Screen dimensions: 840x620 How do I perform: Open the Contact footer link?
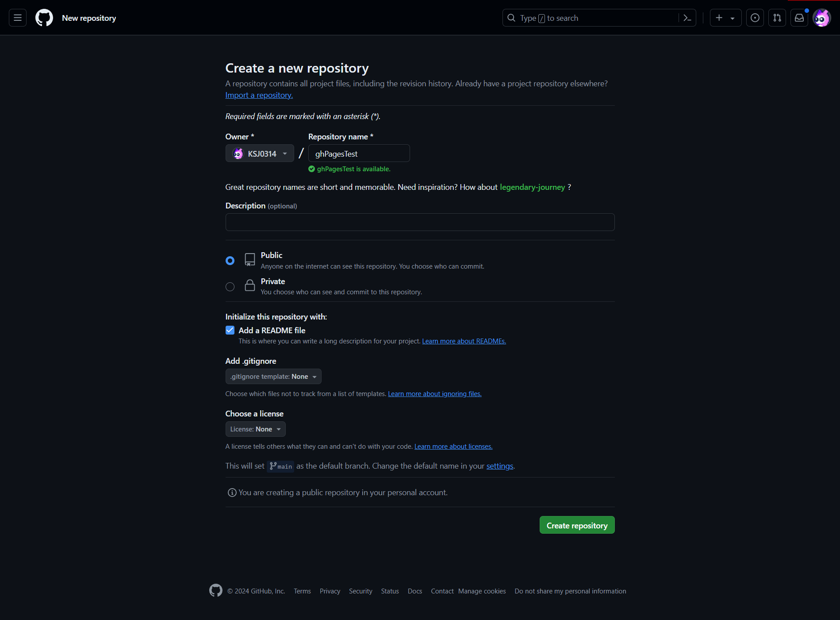442,591
